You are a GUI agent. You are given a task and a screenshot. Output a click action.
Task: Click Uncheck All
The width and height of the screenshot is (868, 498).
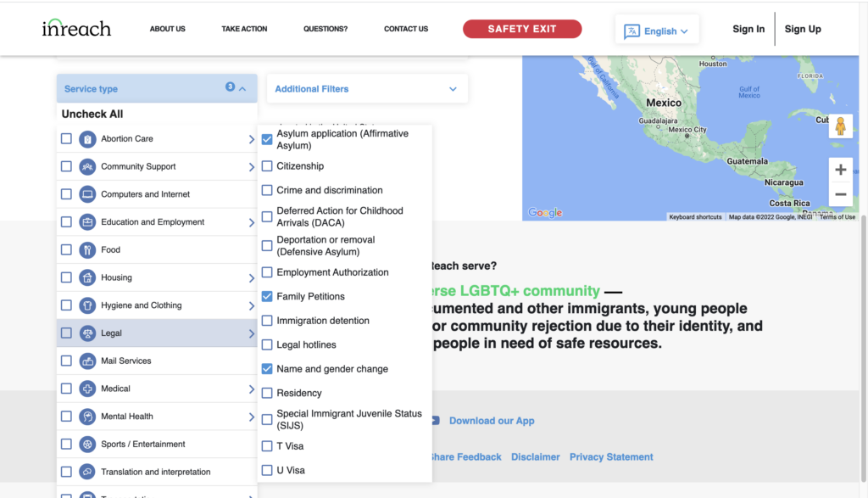(x=92, y=115)
